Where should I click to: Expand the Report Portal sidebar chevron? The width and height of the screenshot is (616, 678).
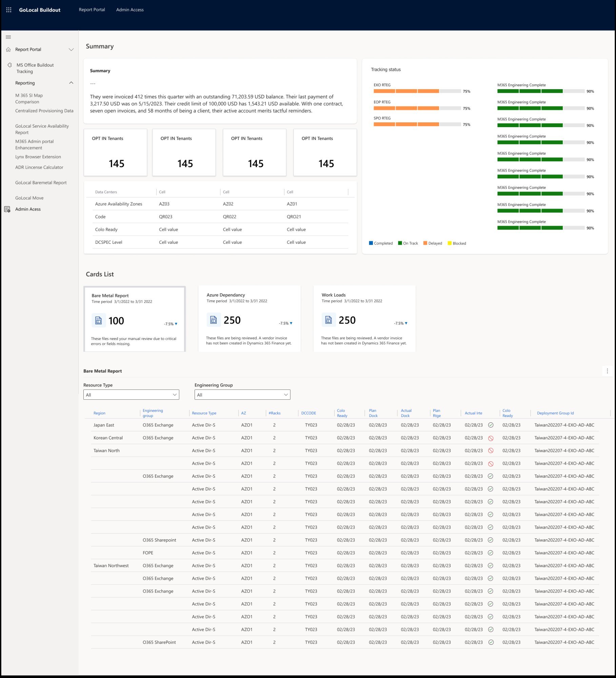point(71,49)
